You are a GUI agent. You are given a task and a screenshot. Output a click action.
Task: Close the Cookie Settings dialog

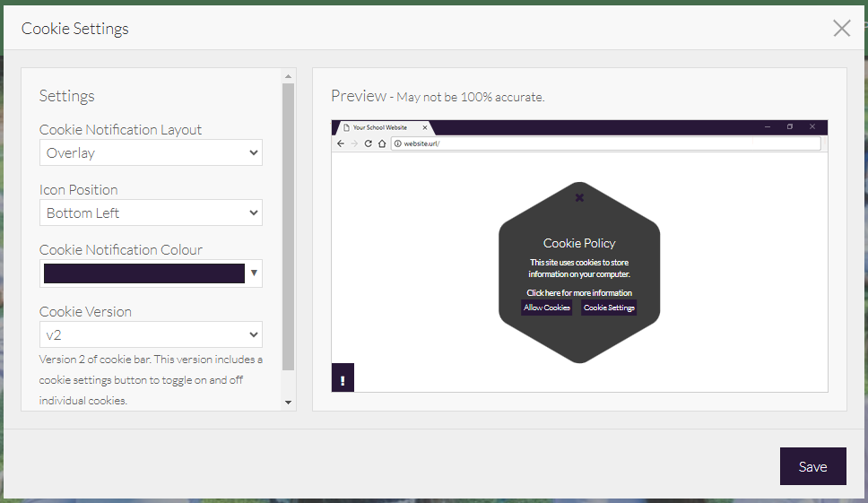click(841, 29)
